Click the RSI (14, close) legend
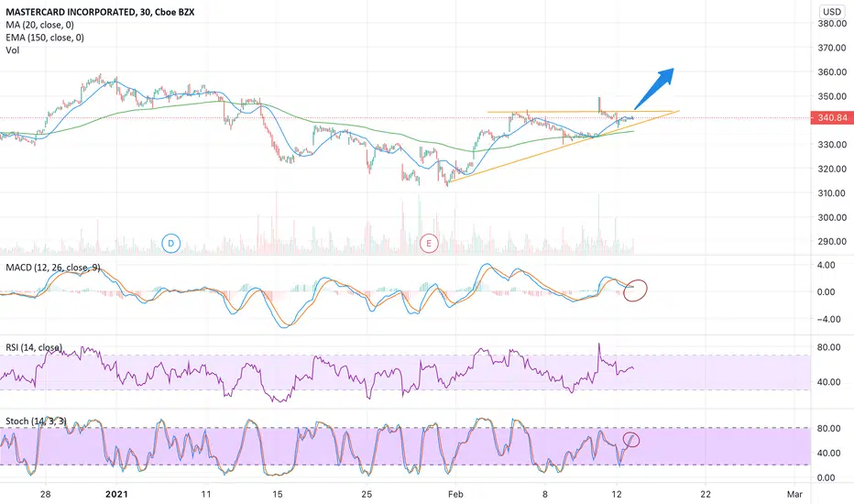854x504 pixels. coord(34,347)
